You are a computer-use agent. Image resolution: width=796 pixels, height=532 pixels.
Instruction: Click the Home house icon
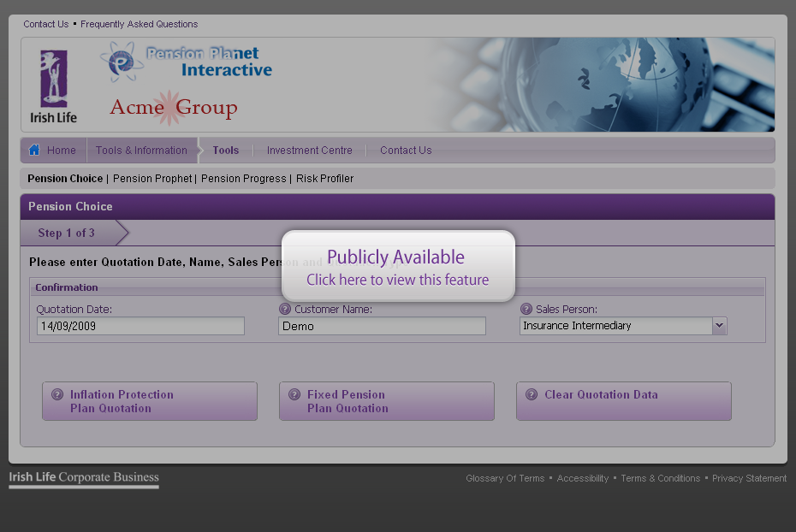[x=34, y=151]
